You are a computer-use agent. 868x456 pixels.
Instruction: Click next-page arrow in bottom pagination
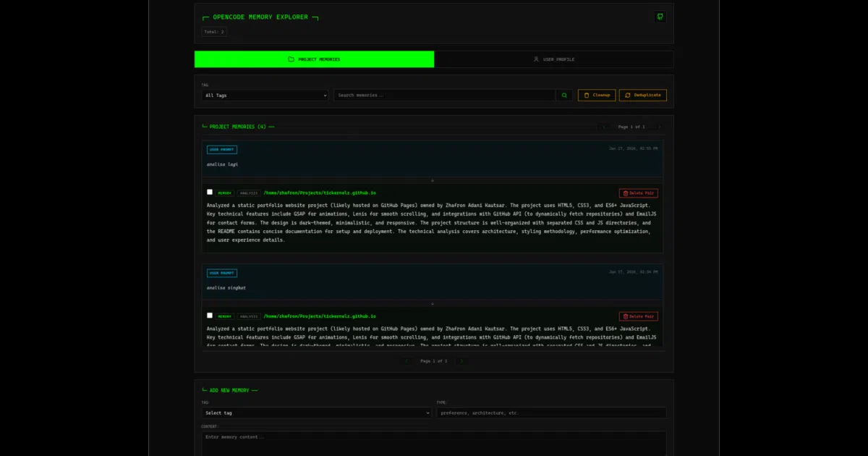[x=461, y=360]
